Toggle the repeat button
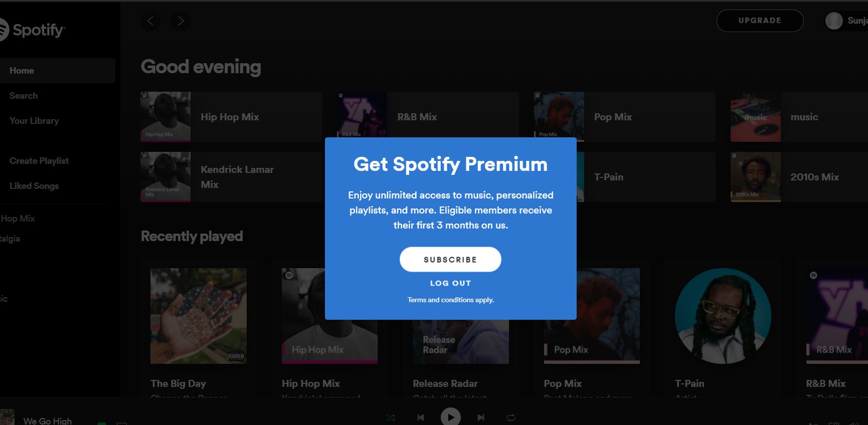This screenshot has width=868, height=425. [511, 417]
